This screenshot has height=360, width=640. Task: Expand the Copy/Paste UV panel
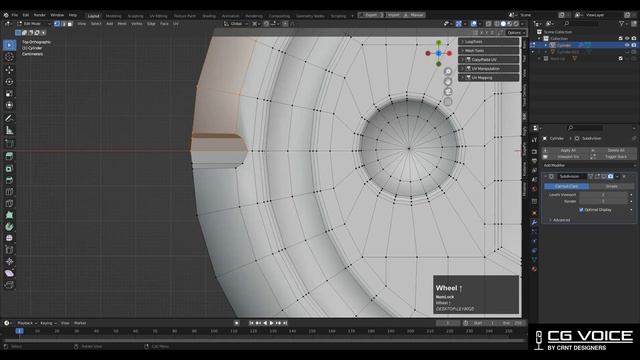pyautogui.click(x=489, y=60)
